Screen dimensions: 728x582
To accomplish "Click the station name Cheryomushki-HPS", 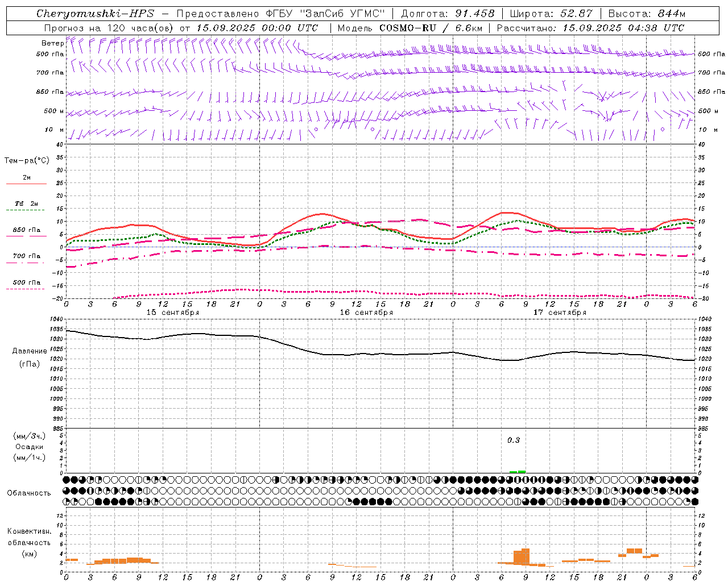I will (x=96, y=14).
